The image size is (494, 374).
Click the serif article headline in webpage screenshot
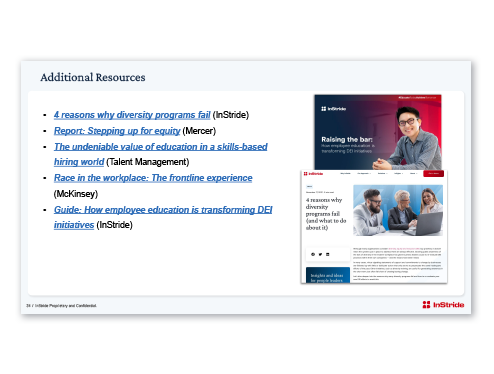click(x=326, y=214)
